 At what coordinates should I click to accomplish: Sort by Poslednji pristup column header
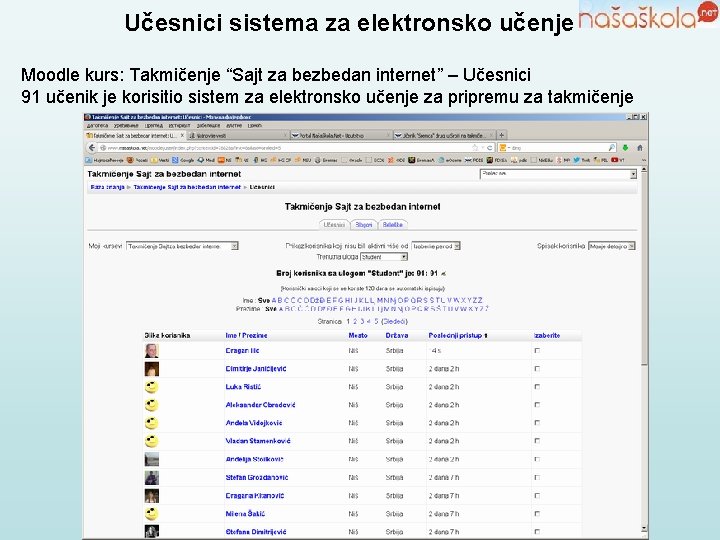click(455, 336)
